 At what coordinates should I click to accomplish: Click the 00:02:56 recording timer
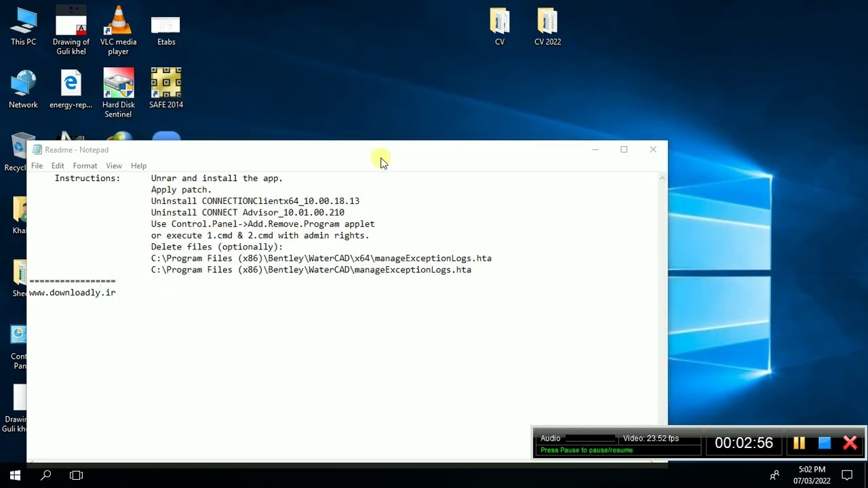(744, 443)
